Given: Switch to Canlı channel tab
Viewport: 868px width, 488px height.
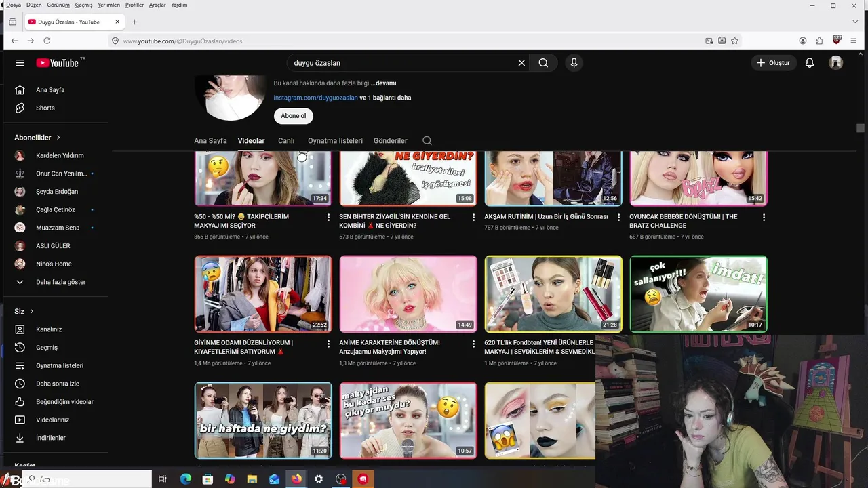Looking at the screenshot, I should pos(286,141).
